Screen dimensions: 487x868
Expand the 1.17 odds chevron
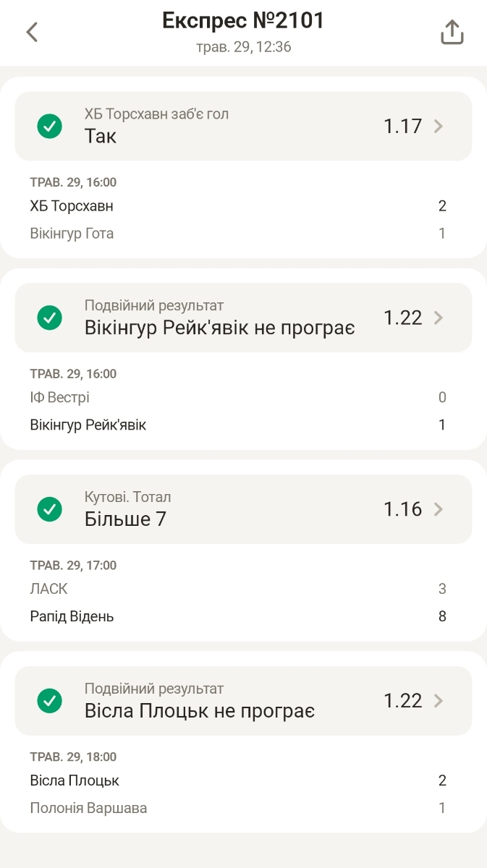coord(438,127)
